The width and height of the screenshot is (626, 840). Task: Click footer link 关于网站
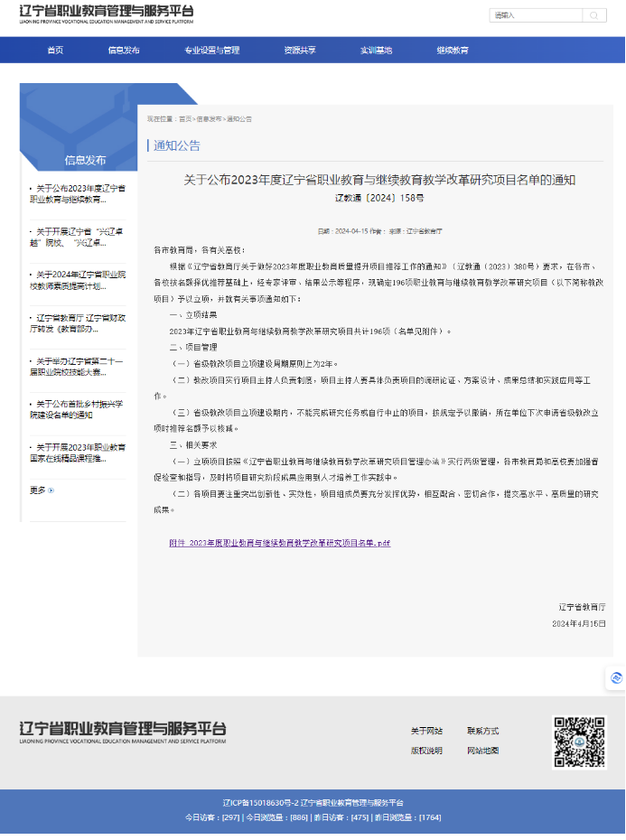[426, 731]
